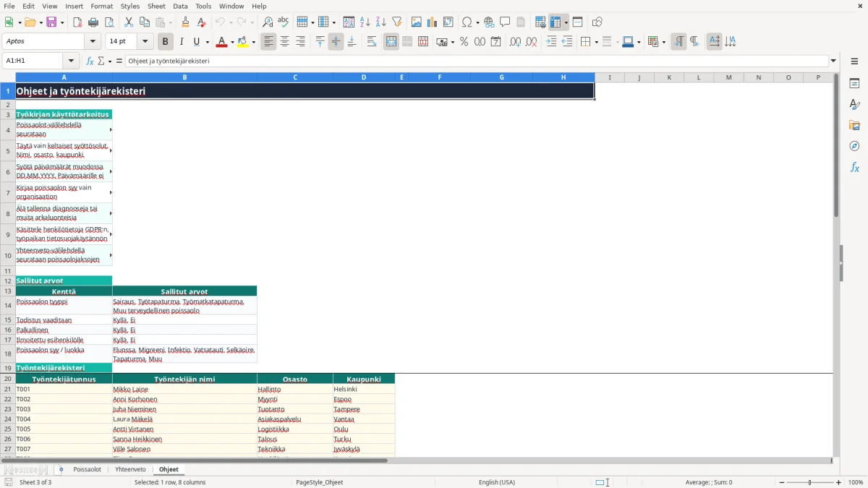This screenshot has width=868, height=488.
Task: Open the Data menu
Action: click(180, 6)
